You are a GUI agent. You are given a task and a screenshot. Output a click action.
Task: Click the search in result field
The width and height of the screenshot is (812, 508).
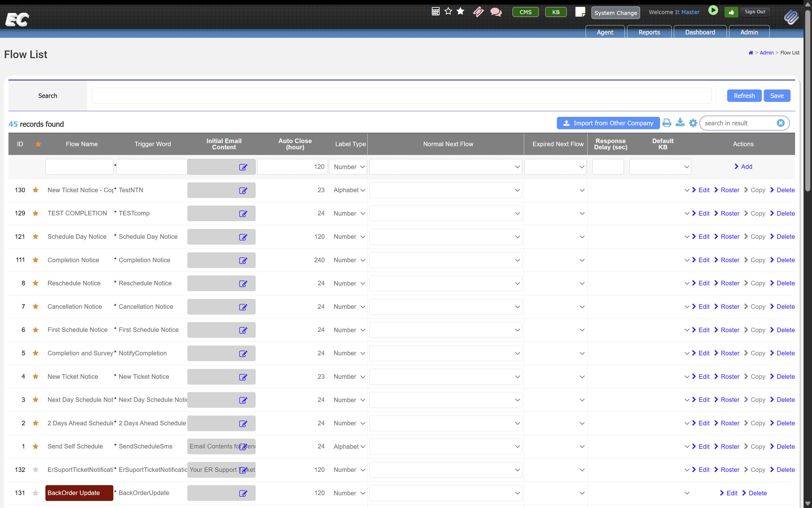pyautogui.click(x=740, y=123)
